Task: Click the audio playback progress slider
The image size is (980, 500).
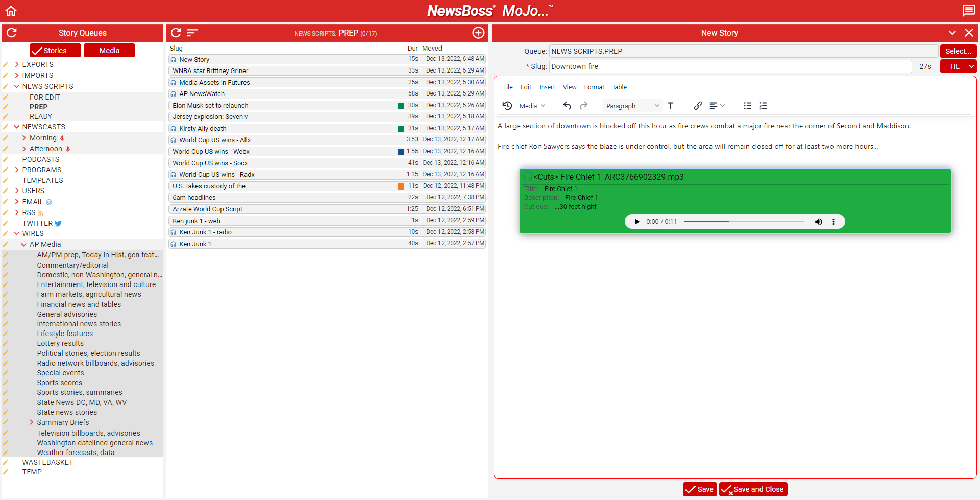Action: (744, 222)
